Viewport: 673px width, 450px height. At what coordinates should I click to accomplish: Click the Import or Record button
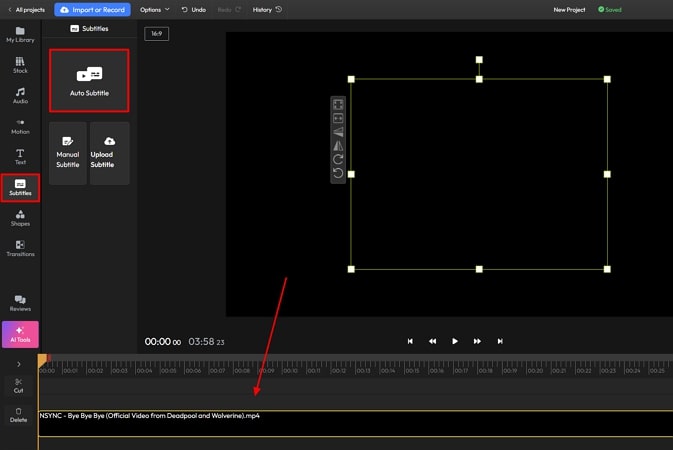[x=93, y=9]
